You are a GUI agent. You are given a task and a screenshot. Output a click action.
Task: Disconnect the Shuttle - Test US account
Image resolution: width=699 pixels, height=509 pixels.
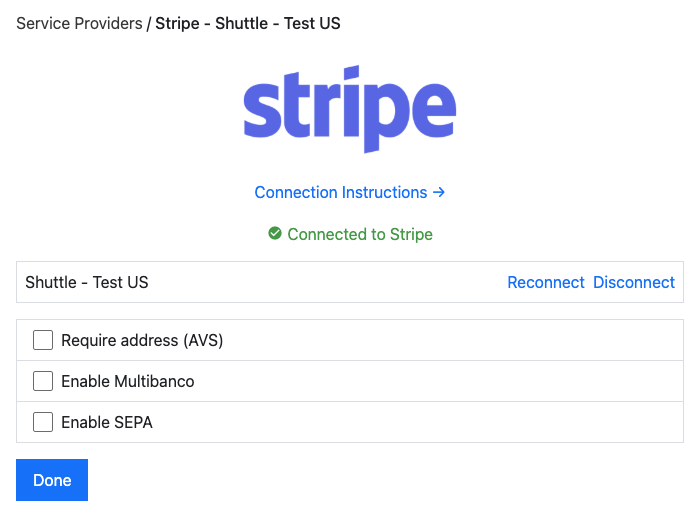tap(634, 282)
